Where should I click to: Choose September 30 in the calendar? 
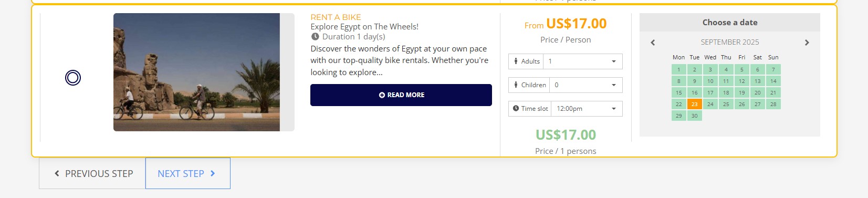(x=695, y=116)
